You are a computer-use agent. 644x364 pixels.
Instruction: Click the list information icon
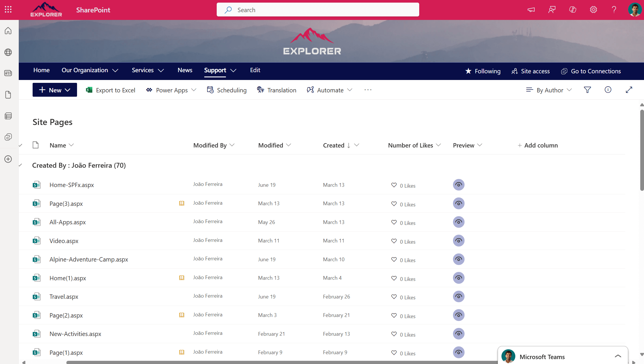point(608,90)
